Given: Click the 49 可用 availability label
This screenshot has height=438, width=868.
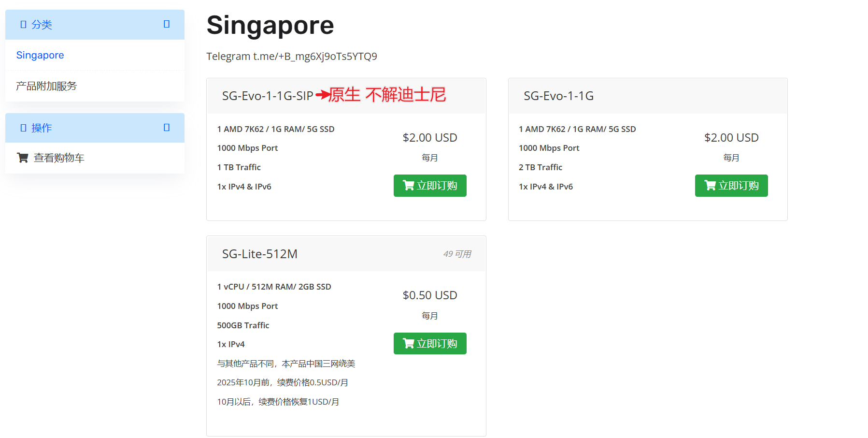Looking at the screenshot, I should (457, 254).
